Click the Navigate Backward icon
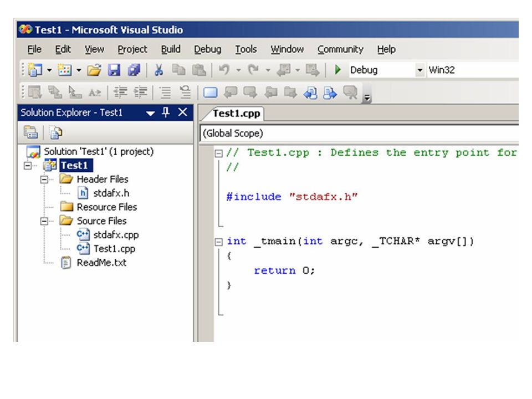 (x=284, y=70)
